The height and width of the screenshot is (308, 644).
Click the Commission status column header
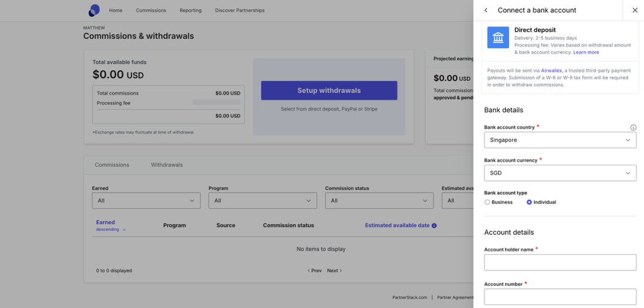point(289,225)
